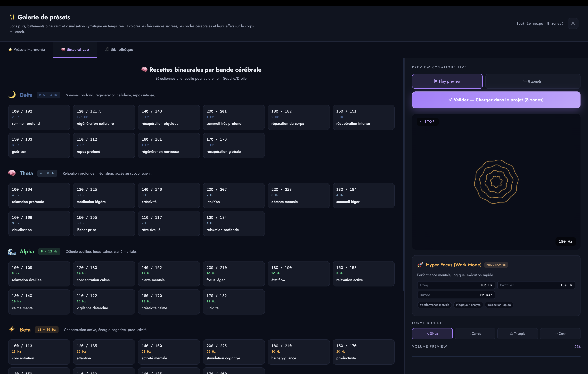588x374 pixels.
Task: Click the brain icon next to Theta
Action: point(12,173)
